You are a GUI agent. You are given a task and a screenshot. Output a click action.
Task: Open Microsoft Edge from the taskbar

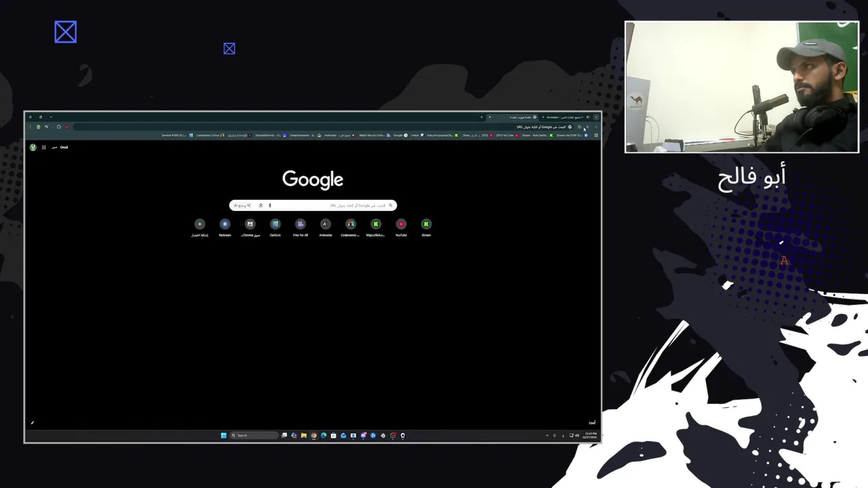coord(323,435)
